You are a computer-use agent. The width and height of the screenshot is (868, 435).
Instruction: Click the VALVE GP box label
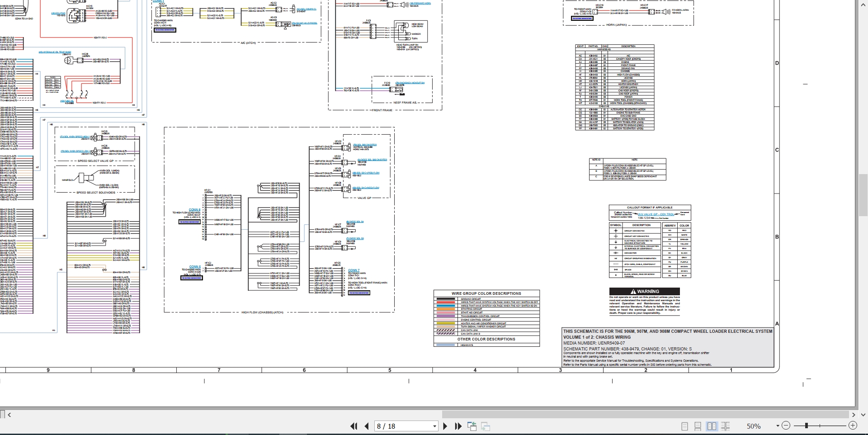tap(364, 198)
